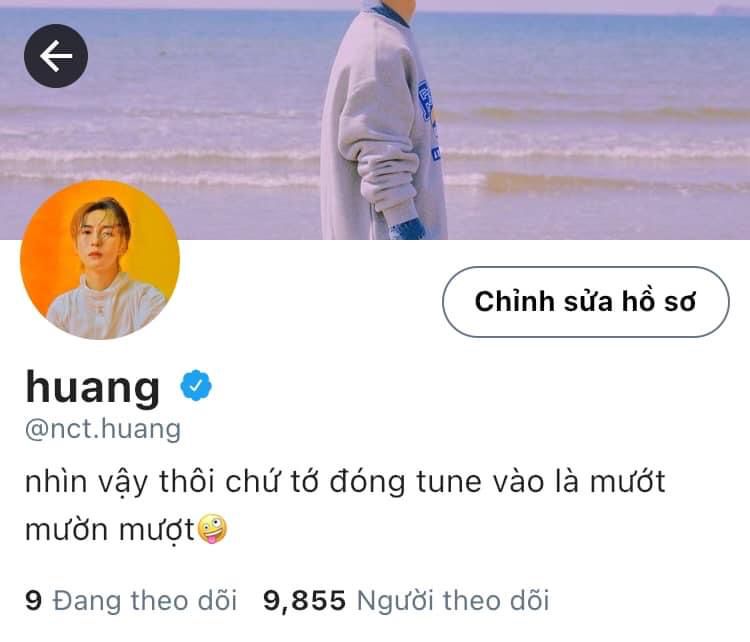Tap the follower count 9,855
This screenshot has width=750, height=642.
(304, 601)
